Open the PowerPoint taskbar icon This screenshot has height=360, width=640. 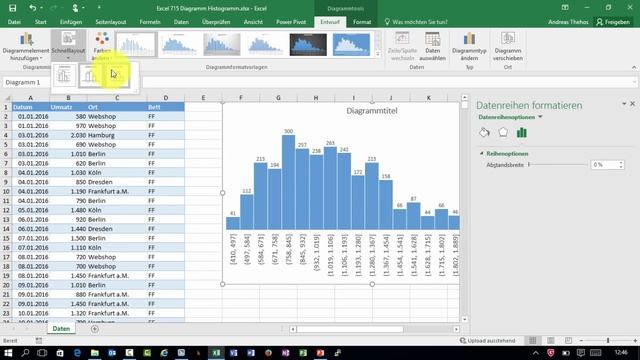(x=320, y=353)
